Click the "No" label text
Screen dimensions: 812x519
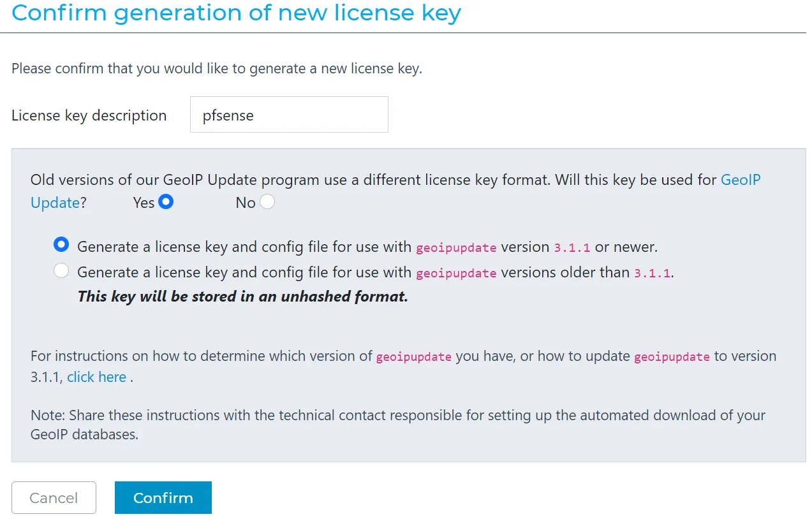click(245, 203)
